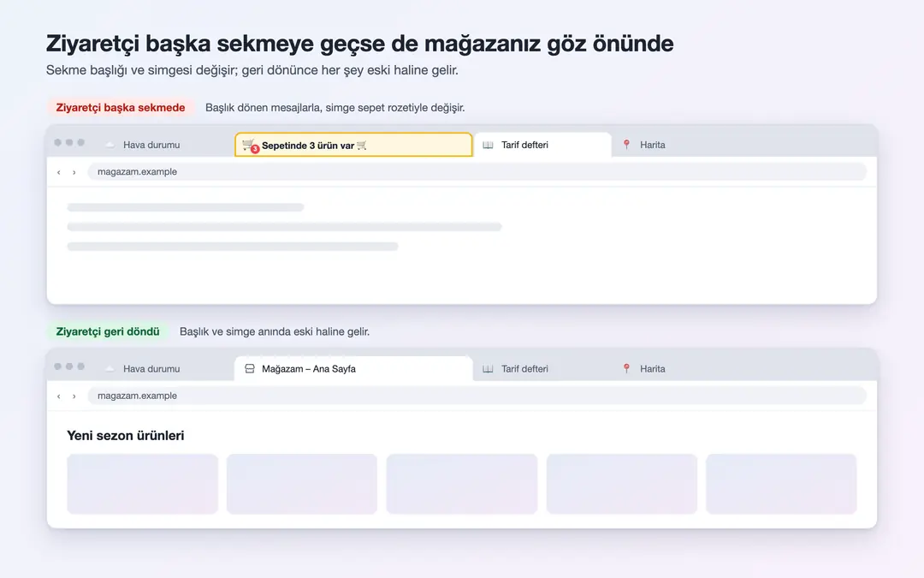Click the 'Ziyaretçi başka sekmede' red label
The width and height of the screenshot is (924, 578).
tap(121, 107)
